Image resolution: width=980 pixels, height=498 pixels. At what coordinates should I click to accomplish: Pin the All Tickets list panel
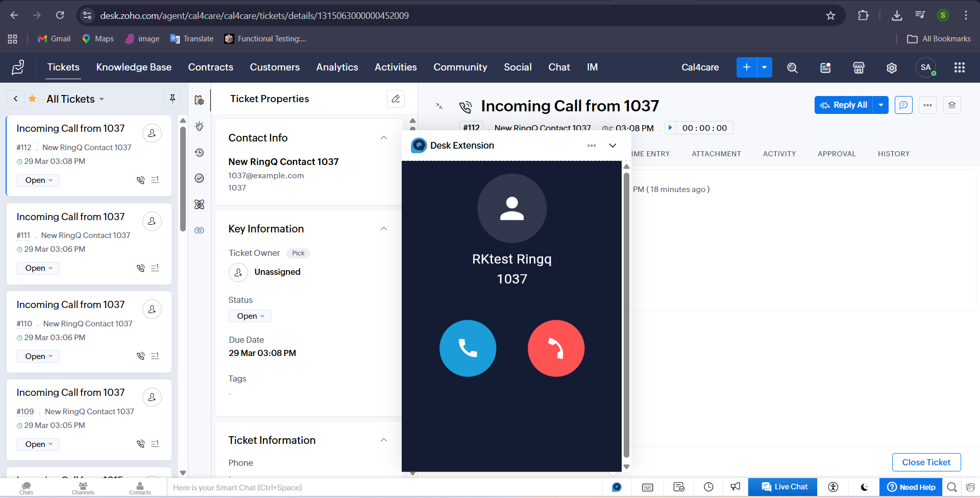tap(173, 99)
